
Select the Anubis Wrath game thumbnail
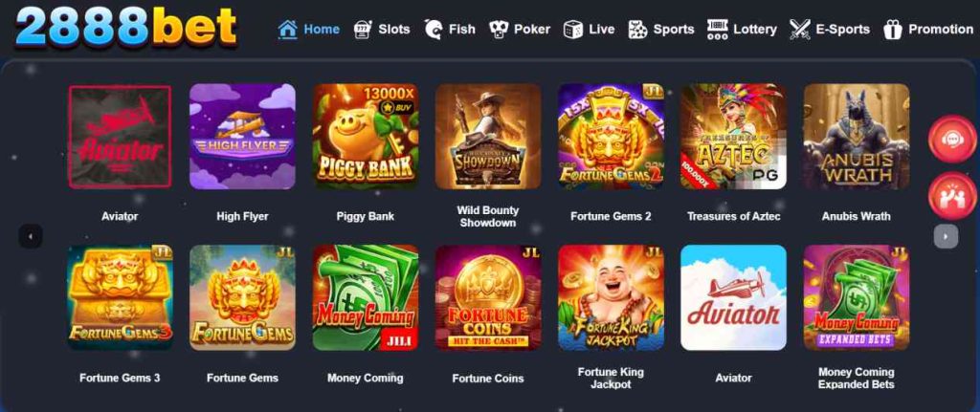pyautogui.click(x=857, y=137)
